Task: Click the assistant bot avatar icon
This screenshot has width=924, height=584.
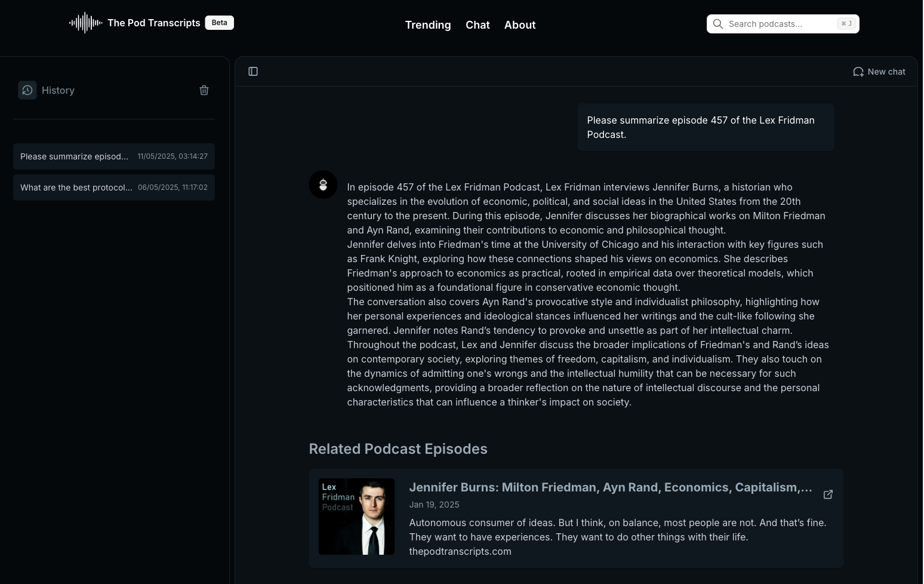Action: (x=323, y=185)
